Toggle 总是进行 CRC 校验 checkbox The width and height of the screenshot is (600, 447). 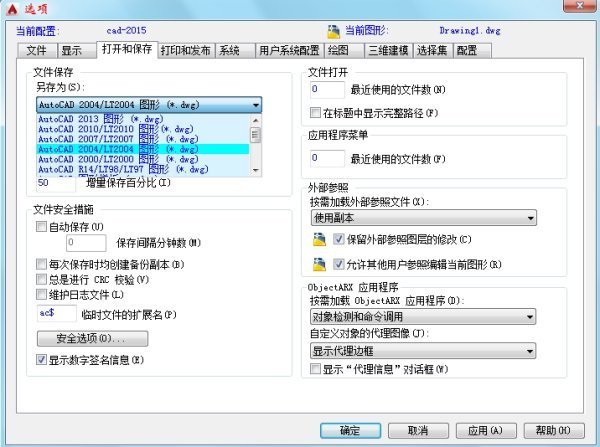[x=41, y=279]
